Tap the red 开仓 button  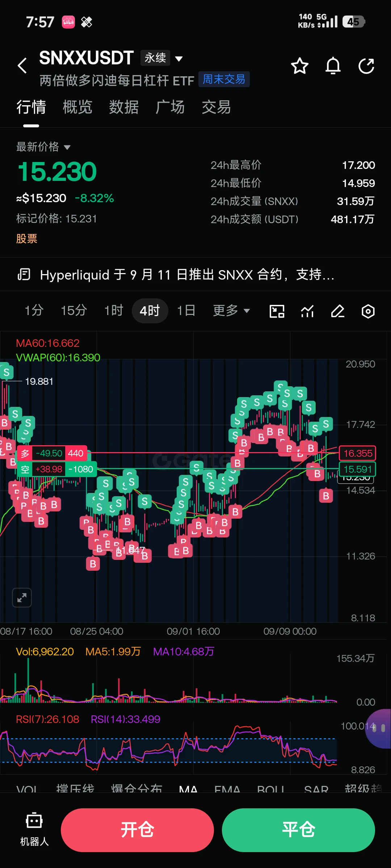click(137, 830)
